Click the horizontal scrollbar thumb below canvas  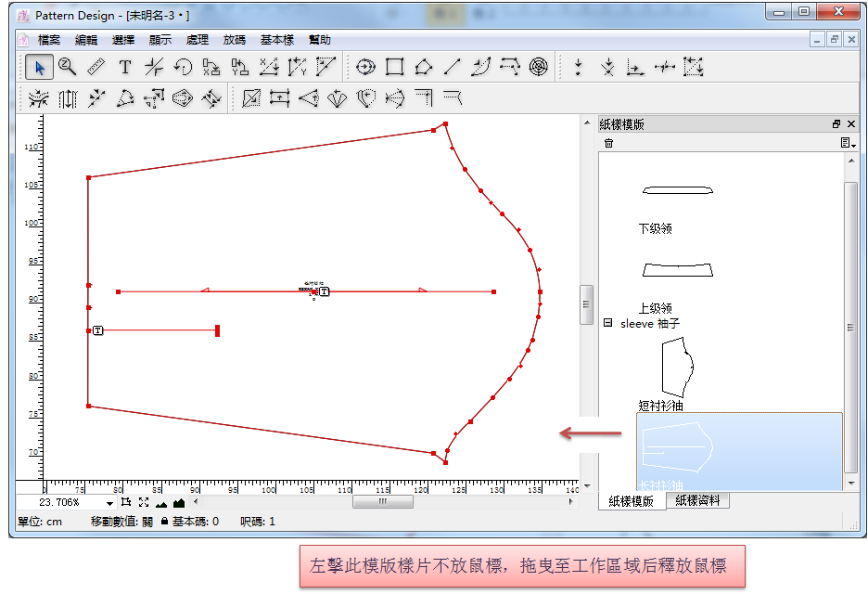[x=382, y=502]
